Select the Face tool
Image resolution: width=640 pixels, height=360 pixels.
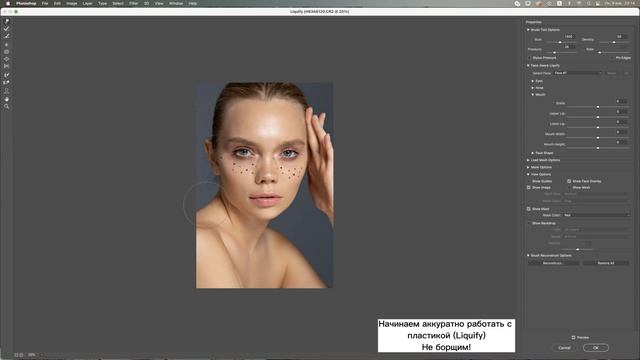coord(7,91)
